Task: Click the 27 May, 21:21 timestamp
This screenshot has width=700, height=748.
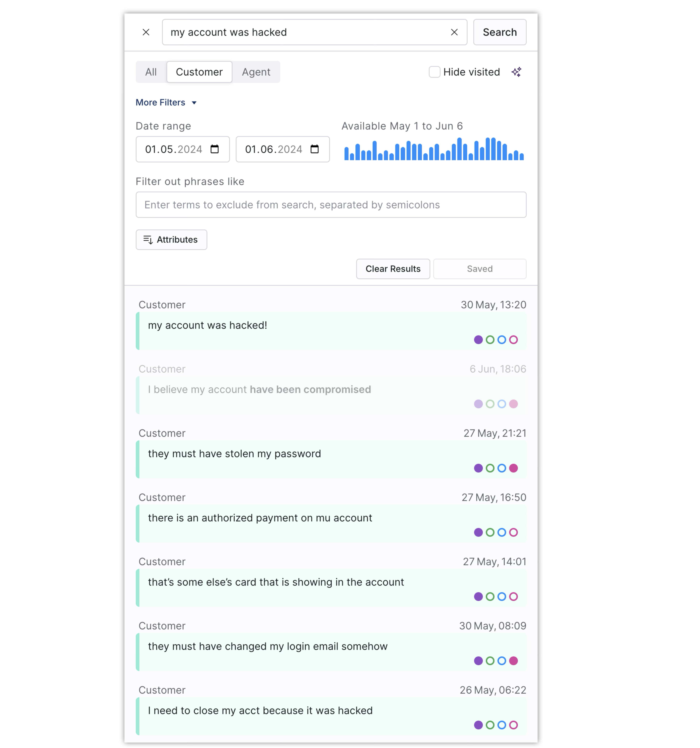Action: 495,433
